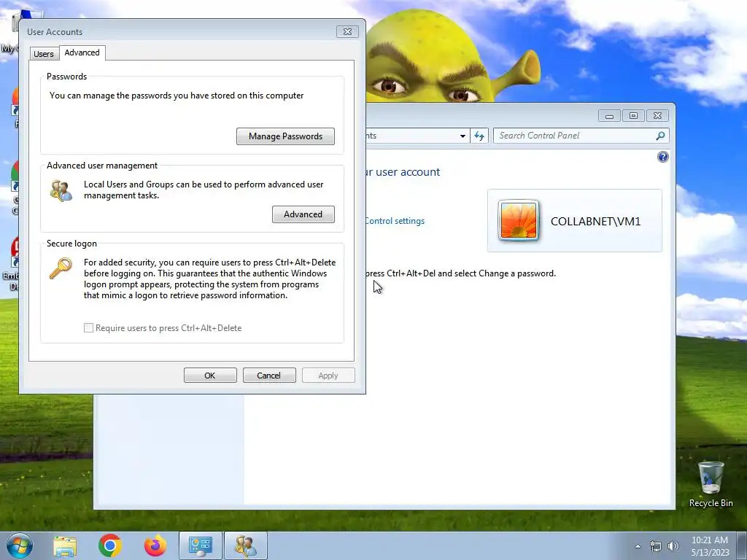The image size is (747, 560).
Task: Expand the Control Panel address bar dropdown
Action: [462, 136]
